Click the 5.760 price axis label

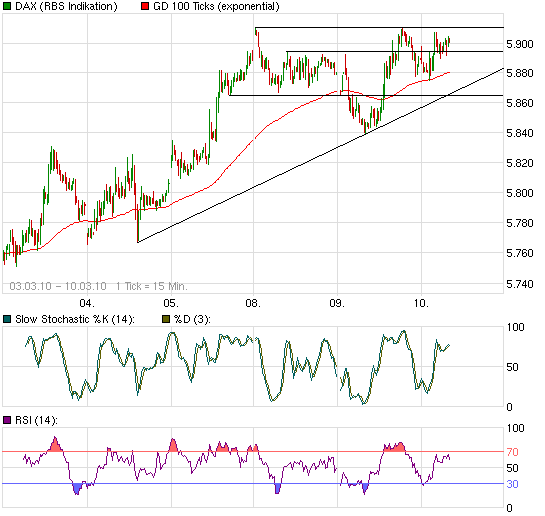[520, 253]
